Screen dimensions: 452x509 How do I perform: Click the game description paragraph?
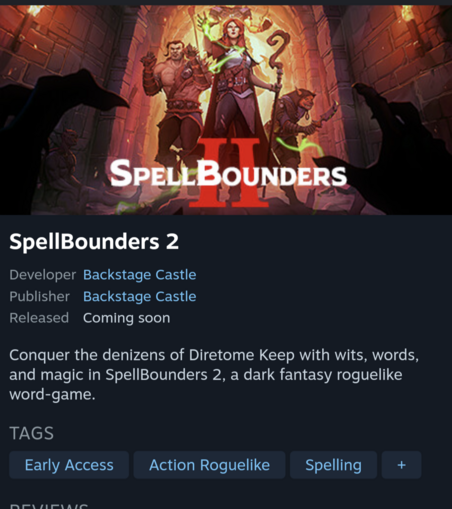214,375
